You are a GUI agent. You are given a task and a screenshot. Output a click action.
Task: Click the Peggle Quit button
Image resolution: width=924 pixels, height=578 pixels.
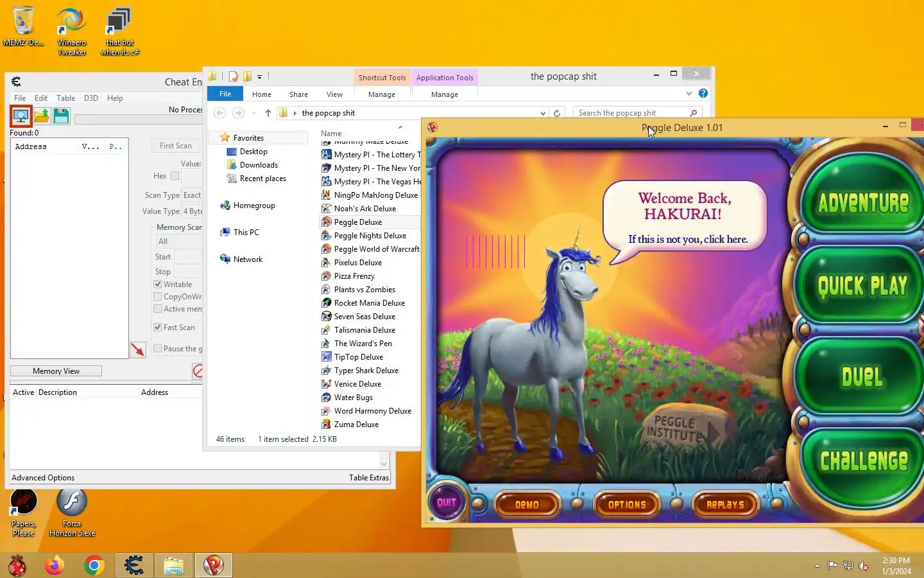point(447,502)
